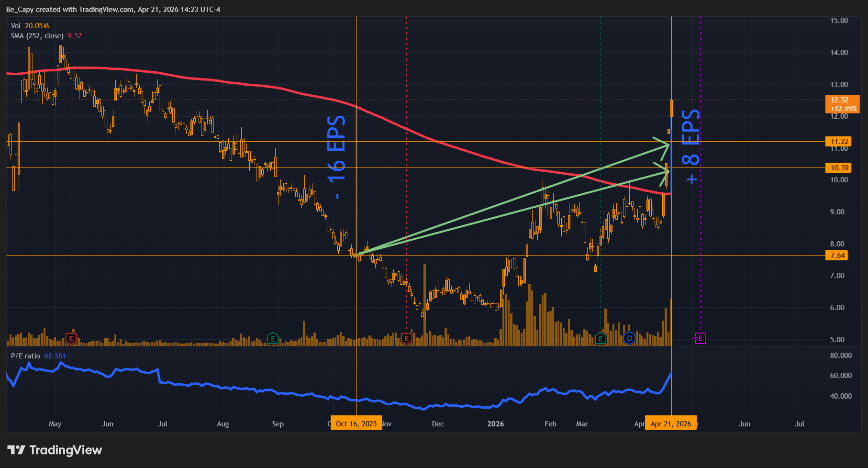Viewport: 868px width, 468px height.
Task: Click the May label on the time axis
Action: click(x=55, y=424)
